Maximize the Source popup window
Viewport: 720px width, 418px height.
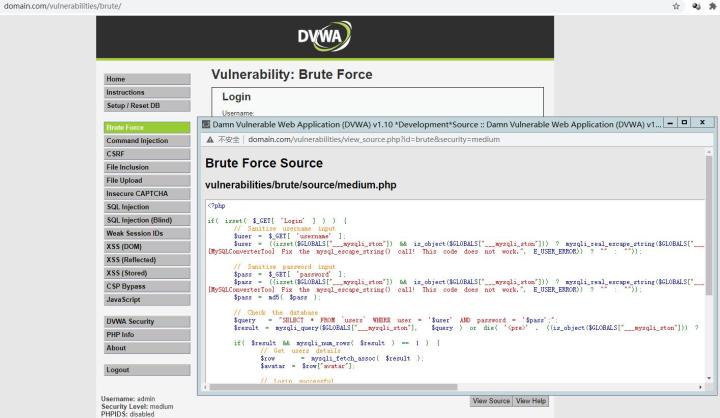(x=685, y=123)
